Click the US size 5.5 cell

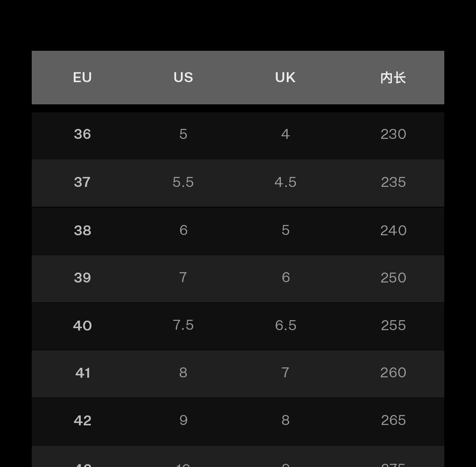[183, 183]
